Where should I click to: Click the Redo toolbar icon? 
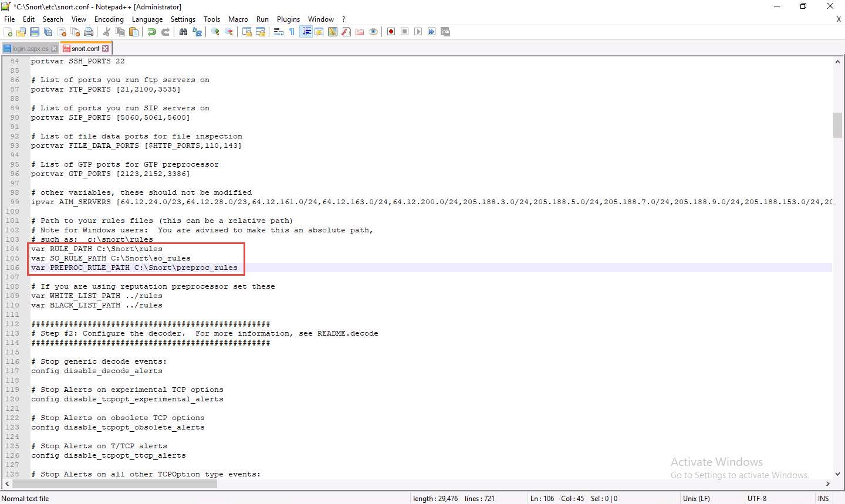coord(165,32)
